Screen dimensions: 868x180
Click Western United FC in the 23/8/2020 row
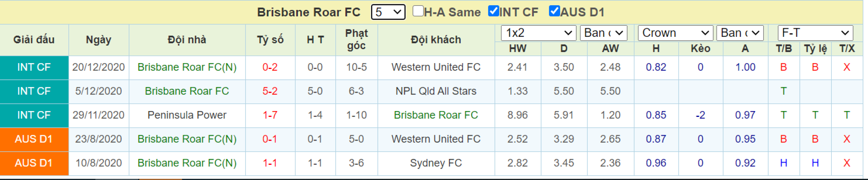tap(436, 139)
